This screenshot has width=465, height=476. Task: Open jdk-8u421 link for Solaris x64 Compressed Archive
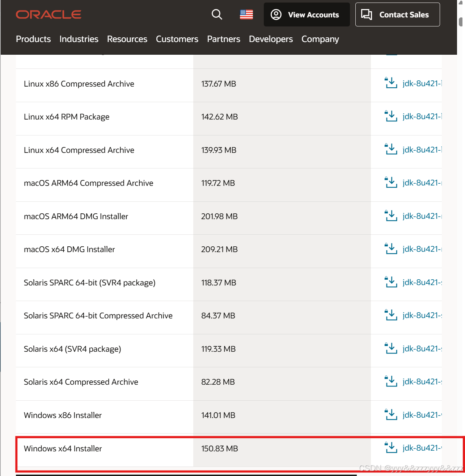pyautogui.click(x=422, y=381)
